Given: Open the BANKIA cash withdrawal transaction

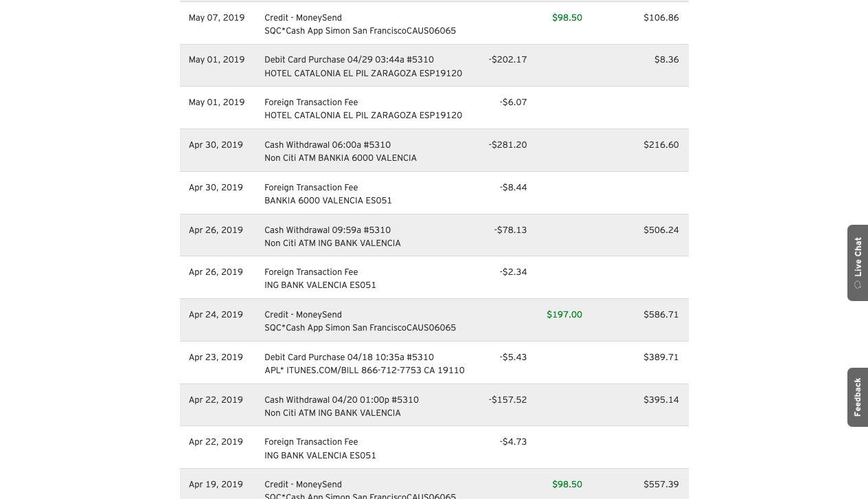Looking at the screenshot, I should pyautogui.click(x=340, y=151).
